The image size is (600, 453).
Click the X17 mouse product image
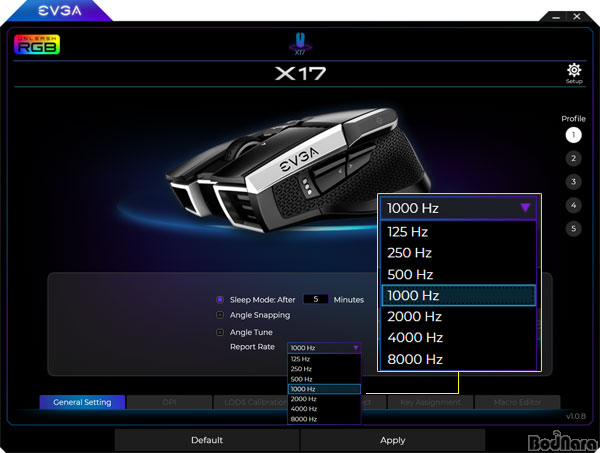point(298,170)
